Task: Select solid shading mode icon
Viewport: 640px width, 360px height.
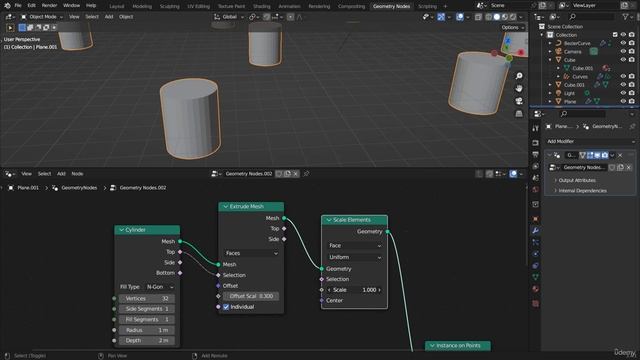Action: click(x=497, y=17)
